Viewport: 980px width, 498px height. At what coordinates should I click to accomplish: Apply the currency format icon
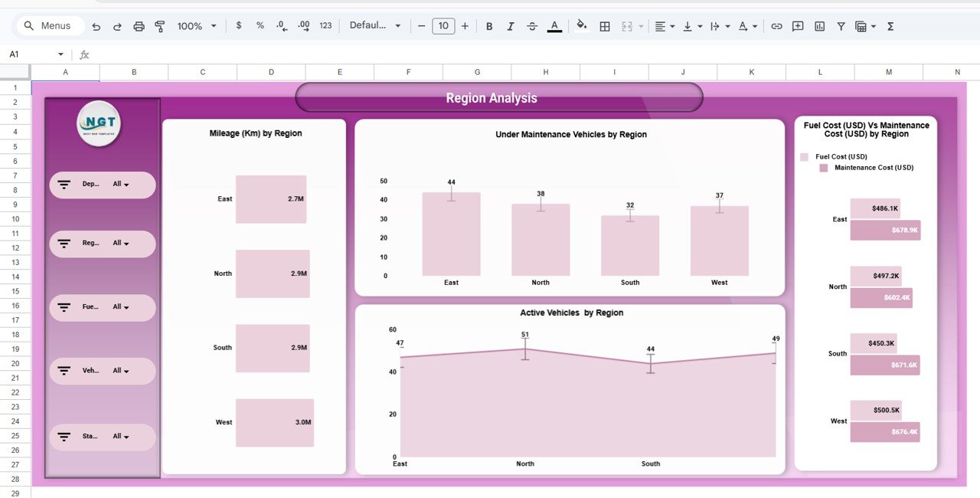238,25
